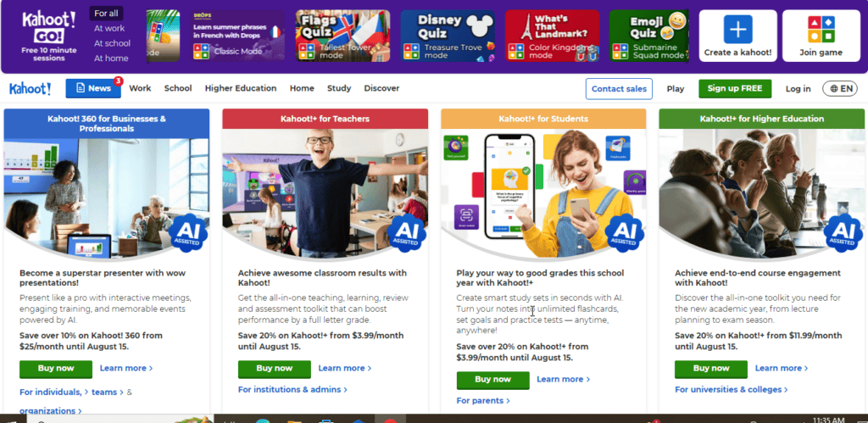Open News with notification badge
This screenshot has height=423, width=868.
click(x=93, y=88)
